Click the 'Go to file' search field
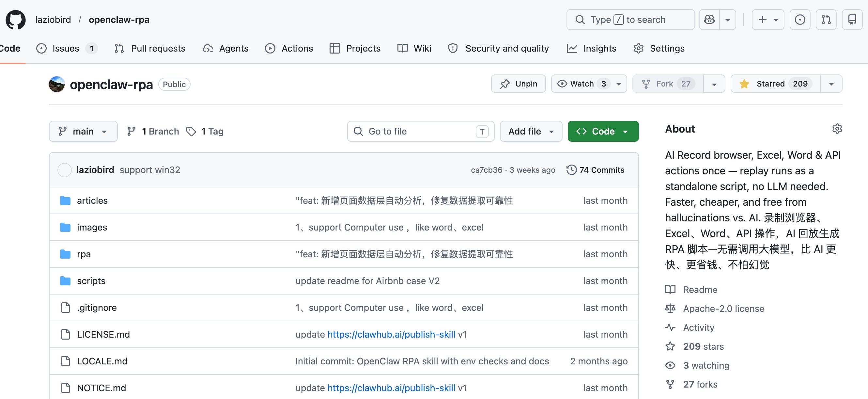The height and width of the screenshot is (399, 868). (421, 131)
